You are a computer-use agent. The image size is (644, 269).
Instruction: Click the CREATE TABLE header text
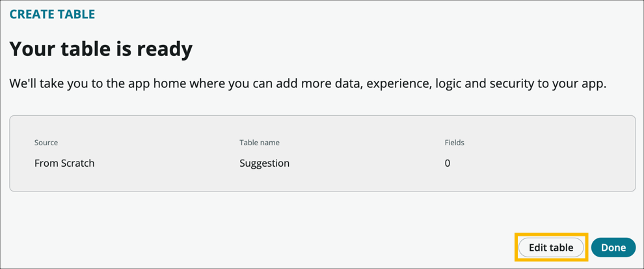[x=52, y=14]
